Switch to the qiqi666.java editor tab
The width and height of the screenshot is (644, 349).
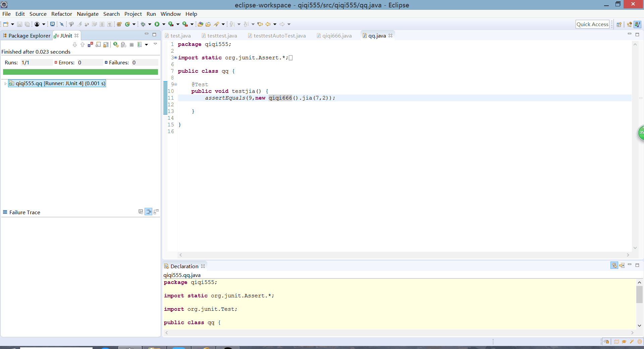coord(334,36)
